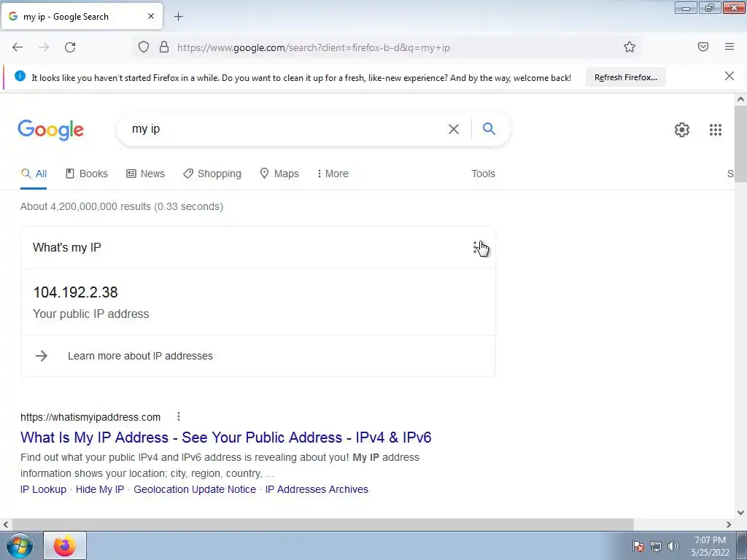Bookmark this page with the star icon
The image size is (747, 560).
(x=630, y=47)
